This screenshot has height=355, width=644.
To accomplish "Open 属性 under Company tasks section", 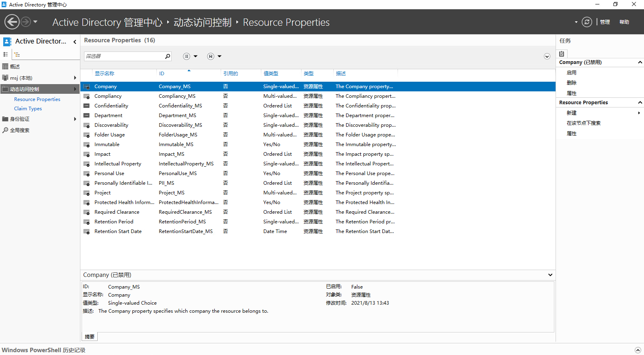I will click(572, 93).
